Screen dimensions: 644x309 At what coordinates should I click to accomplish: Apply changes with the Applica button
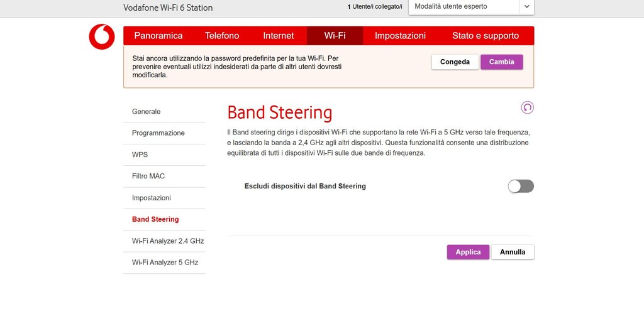(468, 252)
